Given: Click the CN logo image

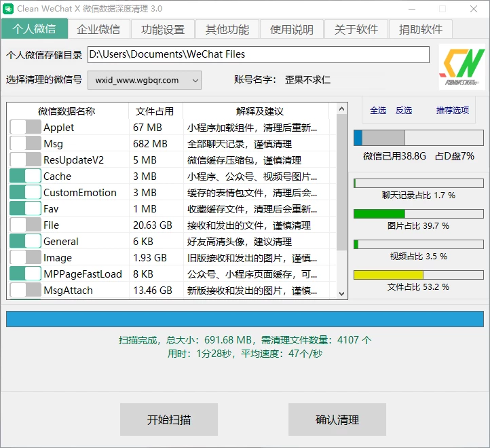Looking at the screenshot, I should [462, 68].
